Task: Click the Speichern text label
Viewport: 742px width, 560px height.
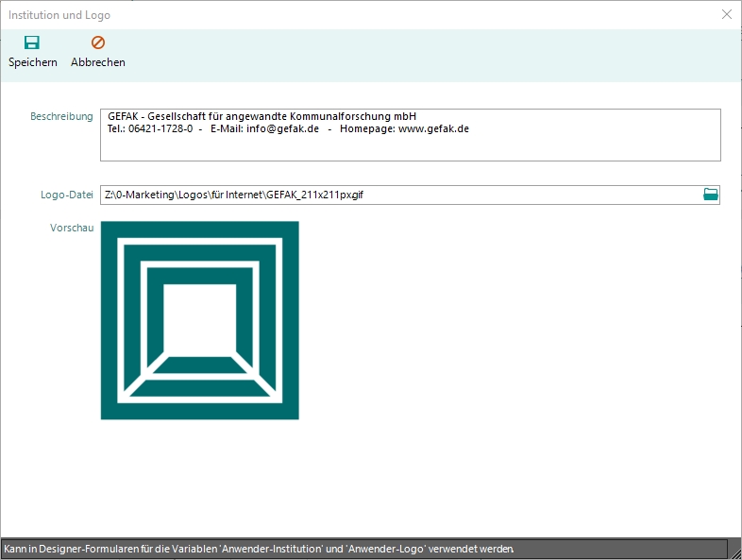Action: [33, 62]
